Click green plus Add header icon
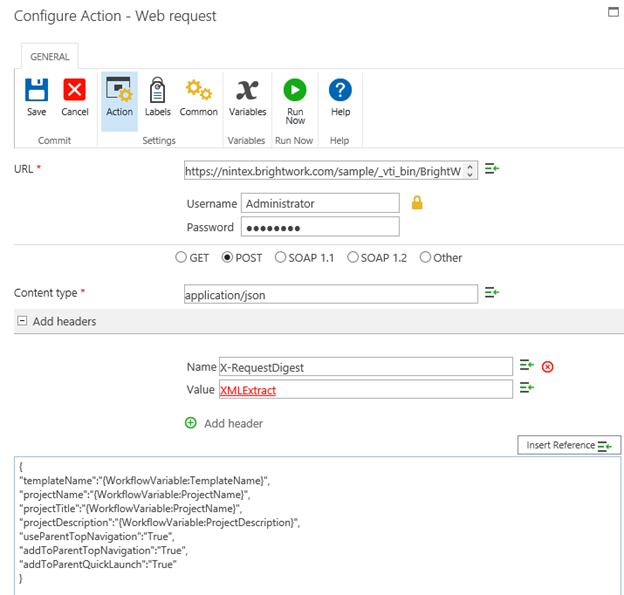This screenshot has height=595, width=624. click(191, 423)
